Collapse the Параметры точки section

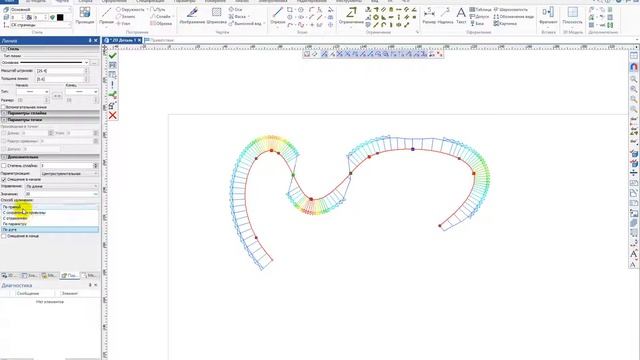point(50,120)
